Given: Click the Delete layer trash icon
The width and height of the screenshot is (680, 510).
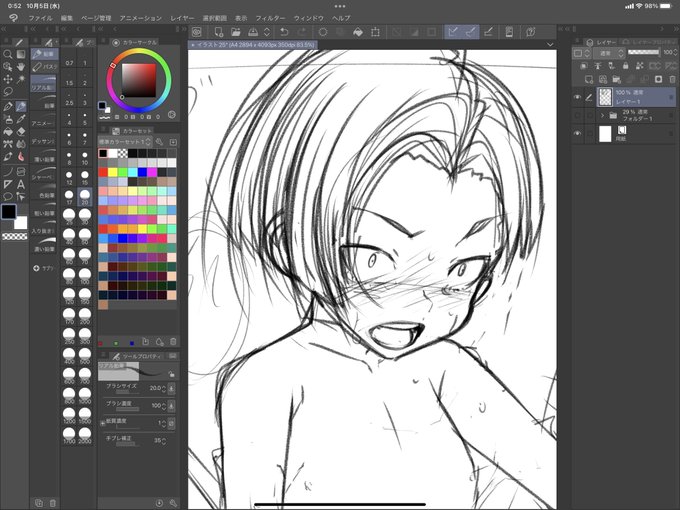Looking at the screenshot, I should tap(672, 79).
